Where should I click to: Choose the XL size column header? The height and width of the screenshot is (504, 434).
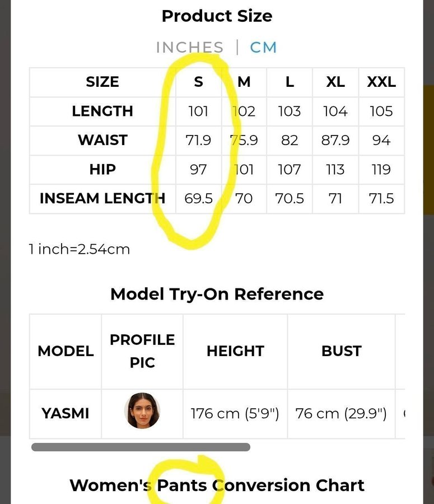(335, 82)
